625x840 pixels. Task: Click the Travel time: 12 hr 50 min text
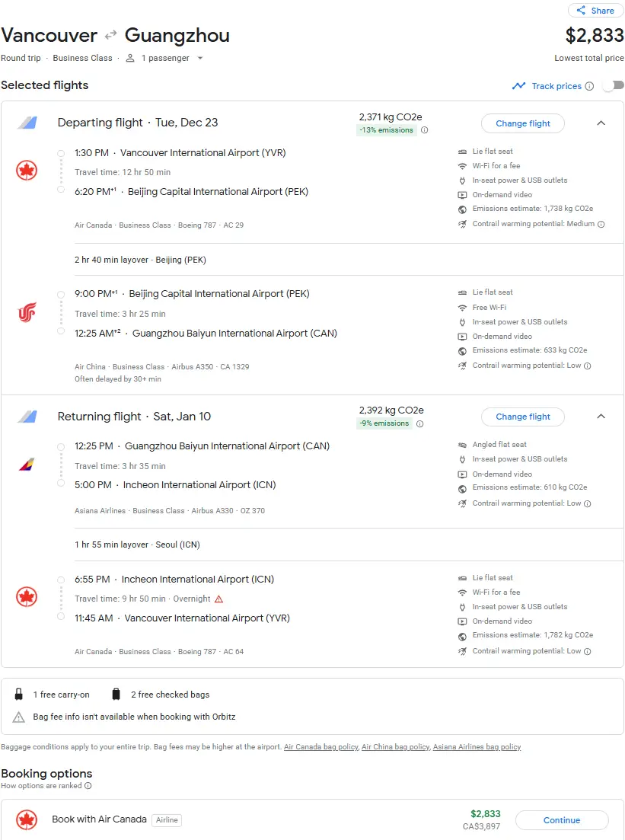coord(123,172)
